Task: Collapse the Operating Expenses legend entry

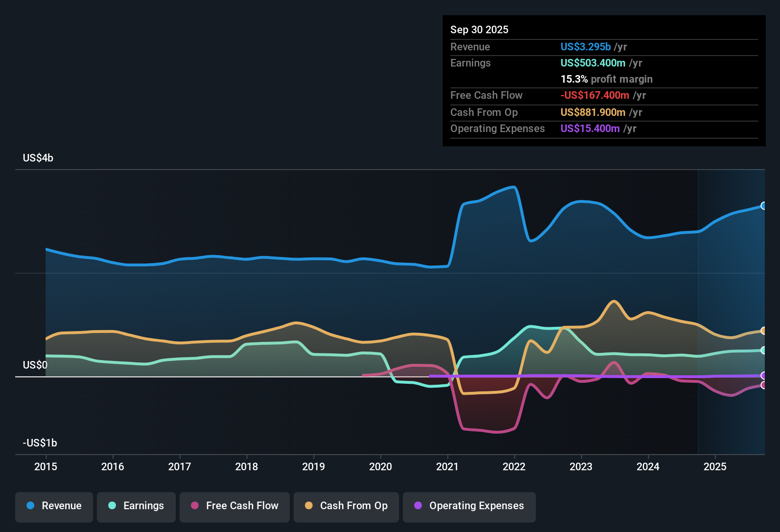Action: point(469,506)
